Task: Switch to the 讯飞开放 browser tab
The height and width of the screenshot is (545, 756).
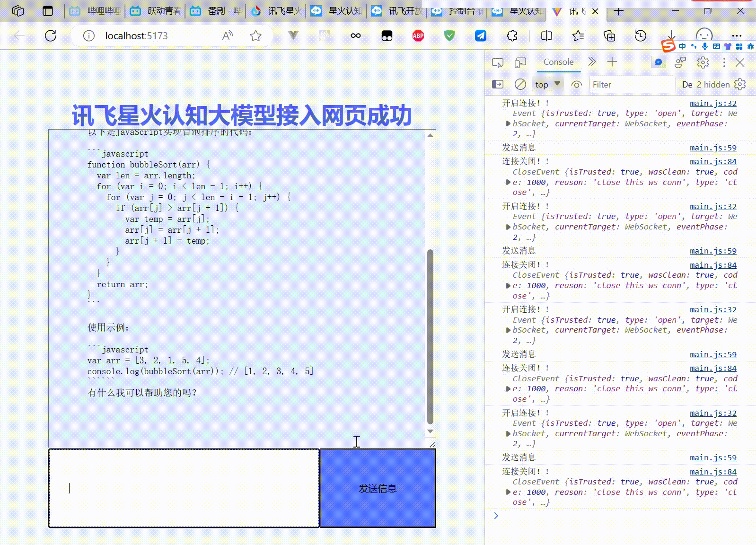Action: pyautogui.click(x=396, y=11)
